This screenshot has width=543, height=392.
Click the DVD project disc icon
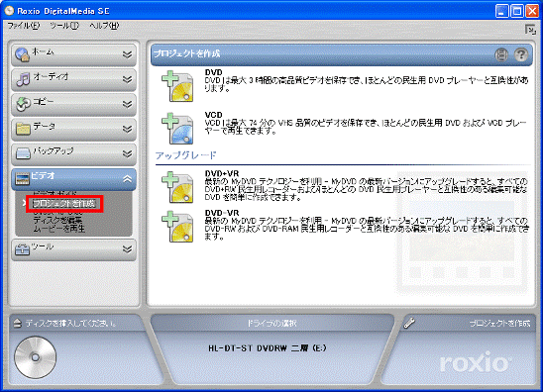pyautogui.click(x=177, y=86)
